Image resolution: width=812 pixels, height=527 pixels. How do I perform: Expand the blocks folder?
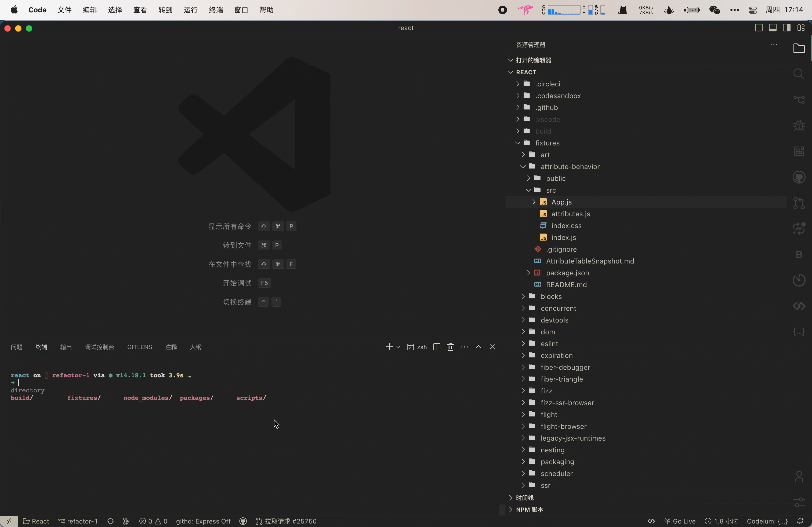pos(551,297)
